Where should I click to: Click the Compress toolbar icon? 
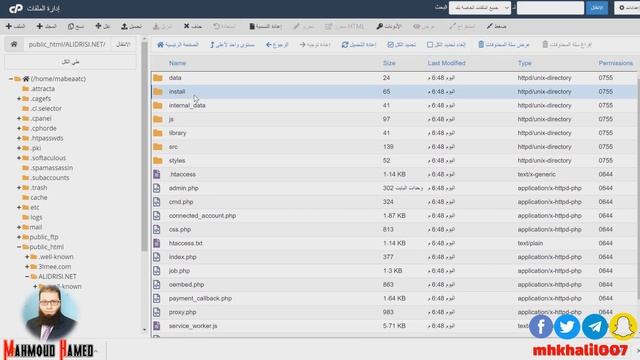(x=496, y=26)
